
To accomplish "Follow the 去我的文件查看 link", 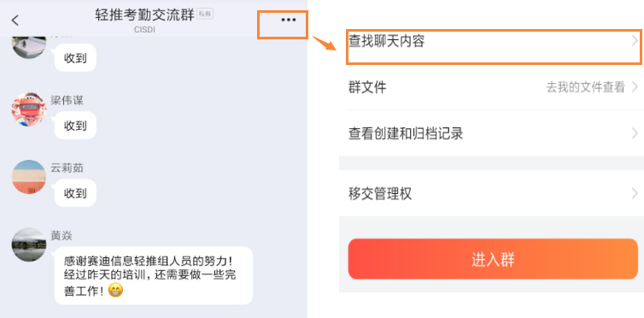I will pyautogui.click(x=585, y=87).
